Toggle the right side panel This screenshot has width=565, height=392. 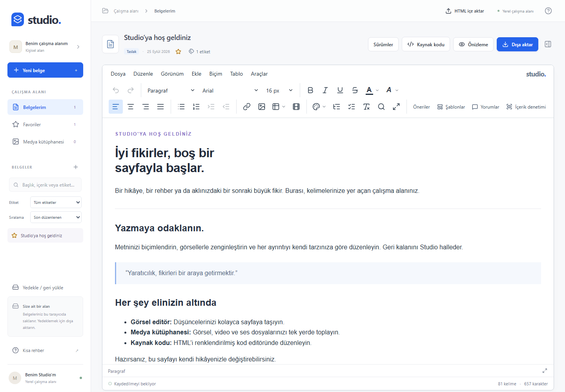click(x=548, y=44)
